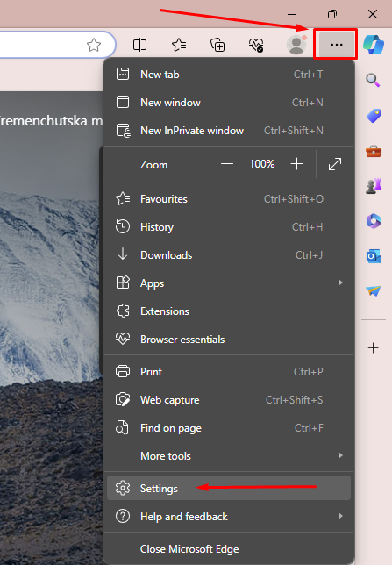Select More tools menu entry
392x565 pixels.
click(228, 456)
